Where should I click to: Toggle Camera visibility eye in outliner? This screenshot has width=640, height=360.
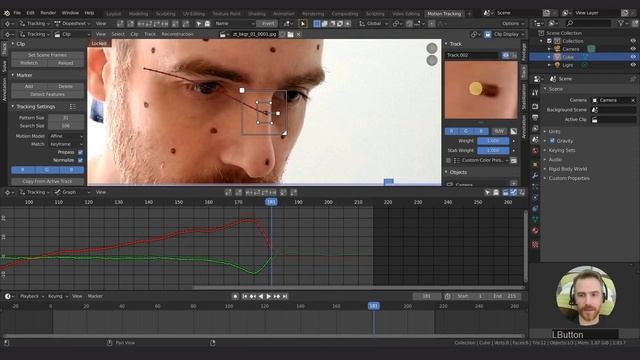tap(633, 49)
